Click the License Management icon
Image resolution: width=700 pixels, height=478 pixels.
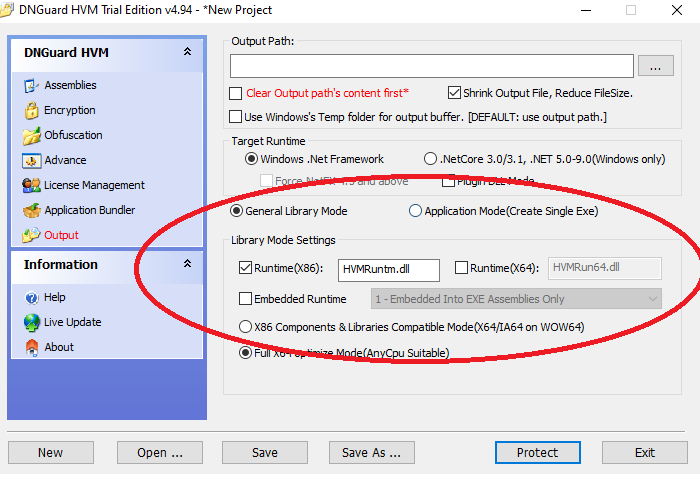point(30,186)
